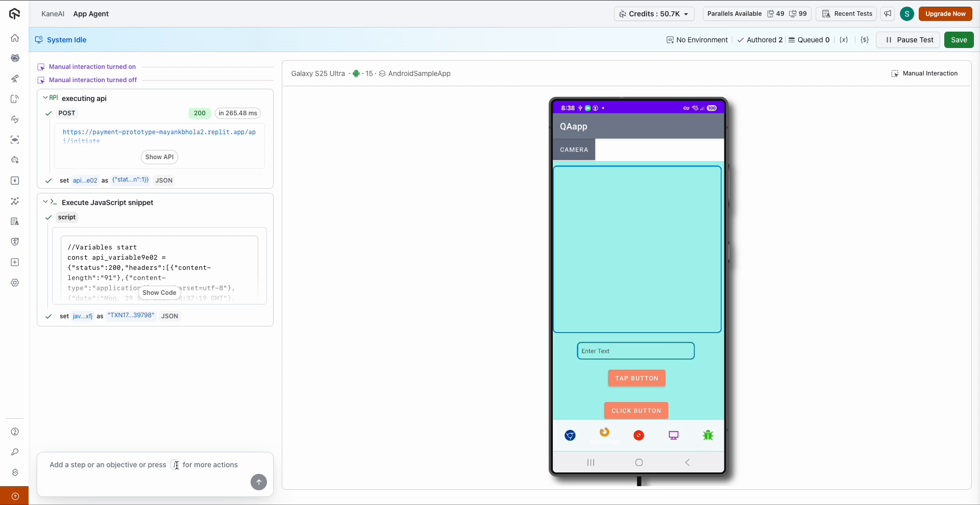Switch to the App Agent tab
This screenshot has height=505, width=980.
(x=91, y=14)
